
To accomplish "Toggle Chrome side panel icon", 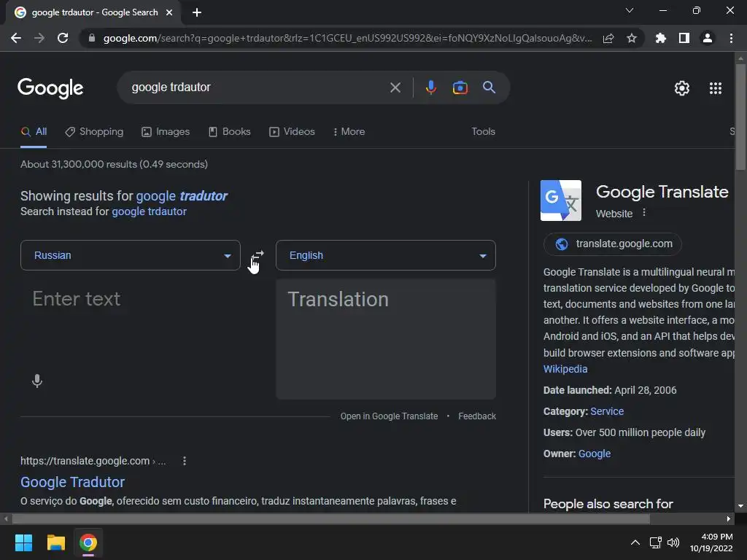I will pyautogui.click(x=684, y=38).
